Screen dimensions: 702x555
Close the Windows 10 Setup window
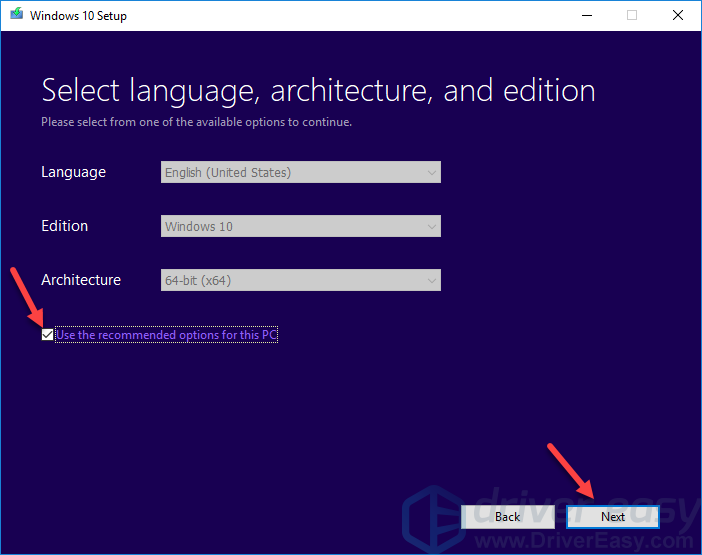tap(678, 15)
